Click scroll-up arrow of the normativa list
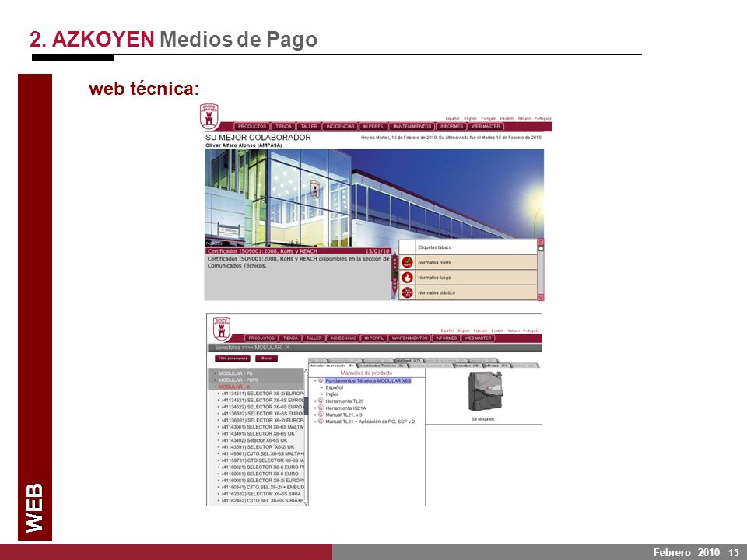This screenshot has width=747, height=560. [541, 242]
